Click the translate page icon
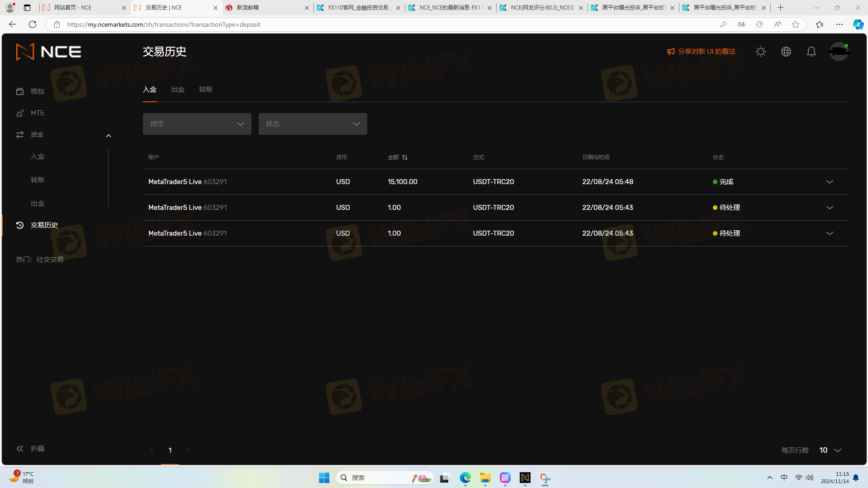868x488 pixels. pos(741,24)
